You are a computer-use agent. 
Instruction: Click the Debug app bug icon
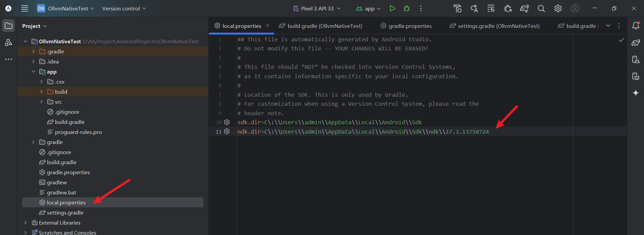pos(407,8)
